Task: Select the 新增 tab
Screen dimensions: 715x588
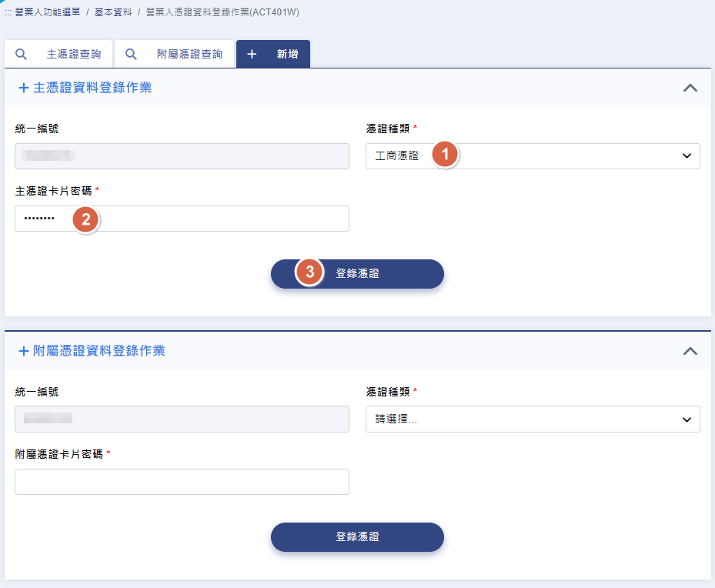Action: pos(273,54)
